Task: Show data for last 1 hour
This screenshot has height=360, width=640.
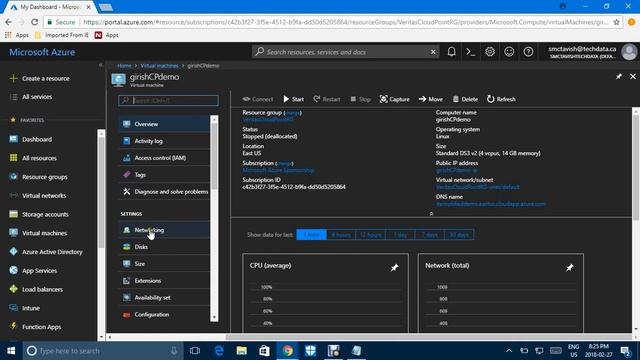Action: click(311, 235)
